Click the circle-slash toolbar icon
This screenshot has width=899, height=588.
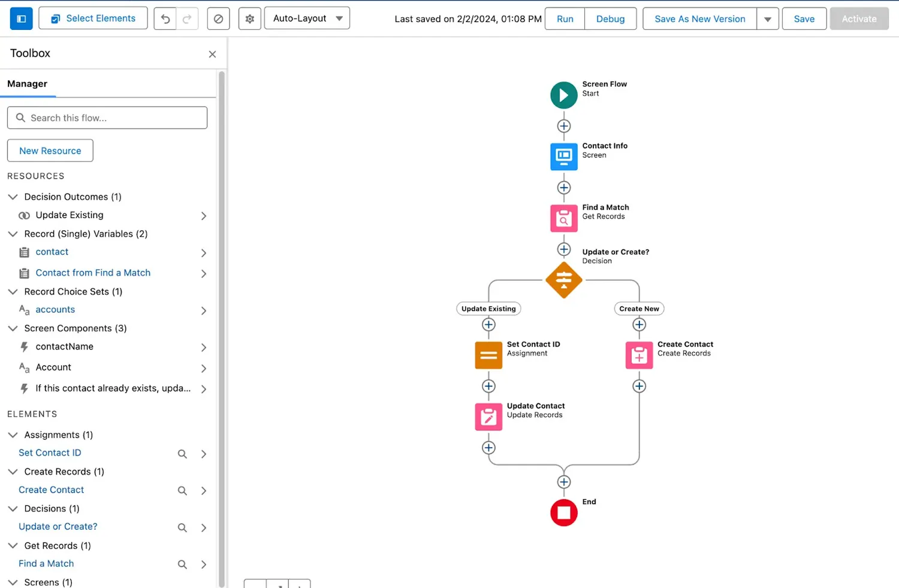coord(218,19)
